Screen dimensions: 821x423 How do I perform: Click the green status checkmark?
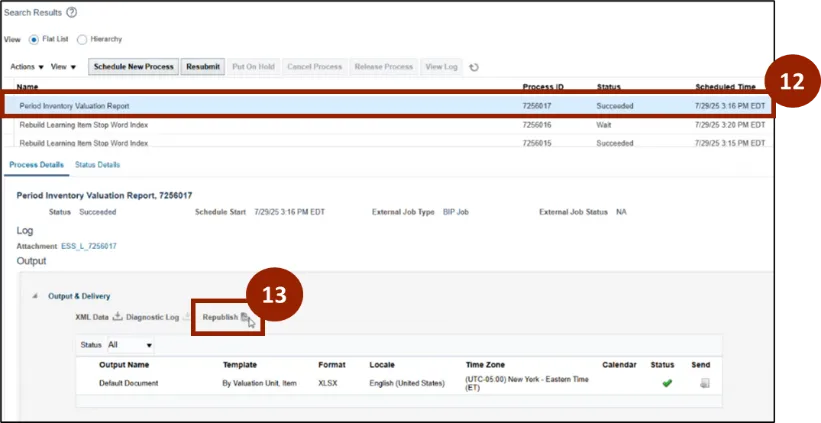pos(666,383)
